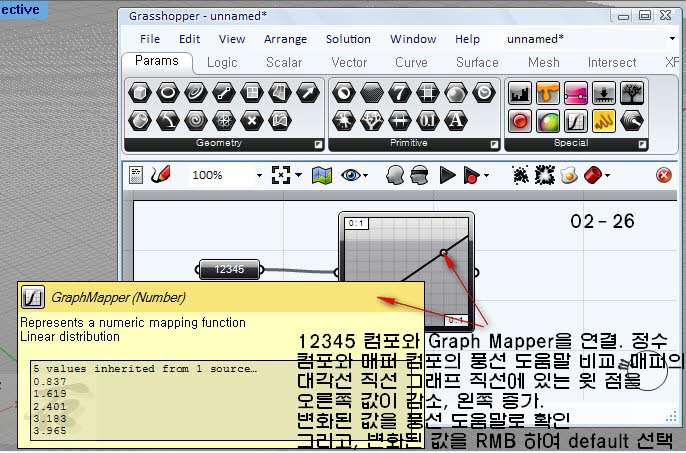Open the zoom percentage dropdown arrow
The image size is (686, 453).
click(259, 176)
